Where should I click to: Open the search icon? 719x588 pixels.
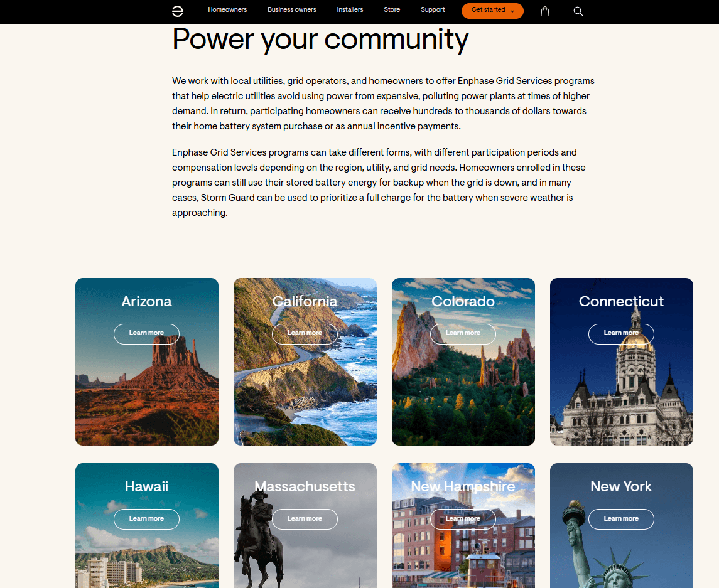(x=578, y=11)
